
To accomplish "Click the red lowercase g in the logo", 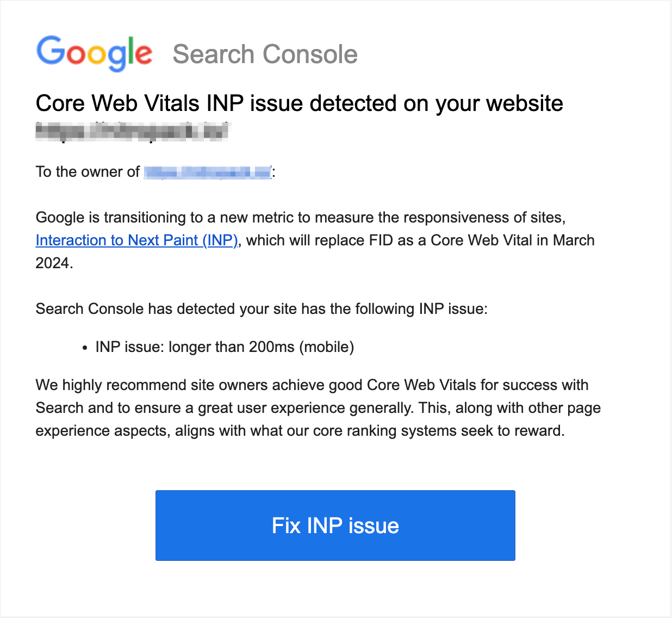I will [116, 57].
